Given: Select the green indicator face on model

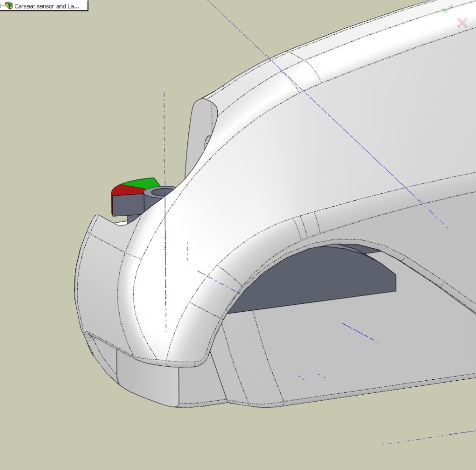Looking at the screenshot, I should click(142, 183).
